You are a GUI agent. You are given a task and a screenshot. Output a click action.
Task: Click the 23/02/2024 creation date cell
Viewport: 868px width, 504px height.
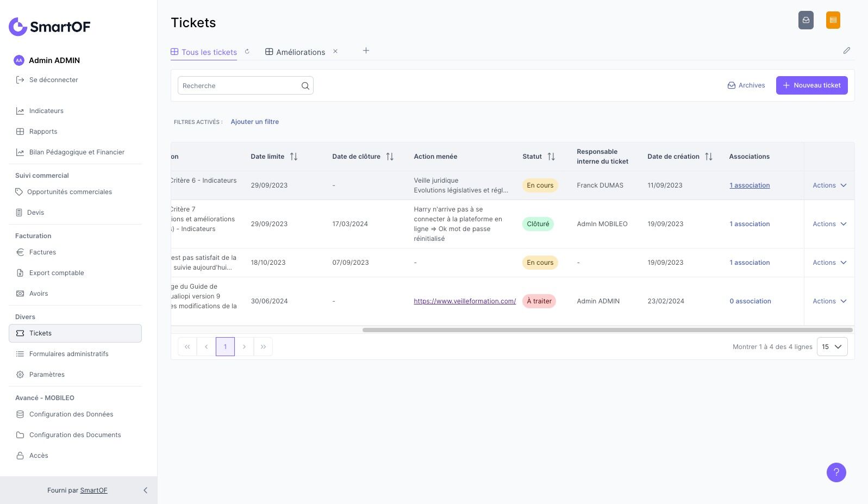pyautogui.click(x=666, y=301)
